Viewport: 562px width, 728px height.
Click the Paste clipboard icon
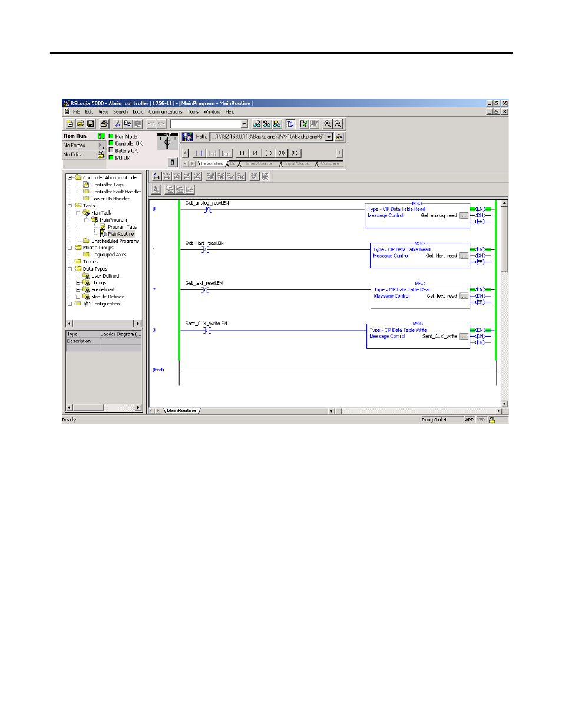(x=137, y=124)
